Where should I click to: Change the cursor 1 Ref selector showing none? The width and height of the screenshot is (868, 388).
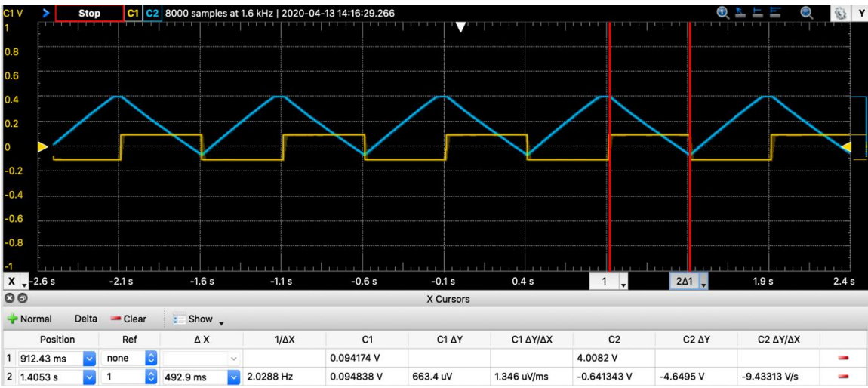(x=129, y=358)
